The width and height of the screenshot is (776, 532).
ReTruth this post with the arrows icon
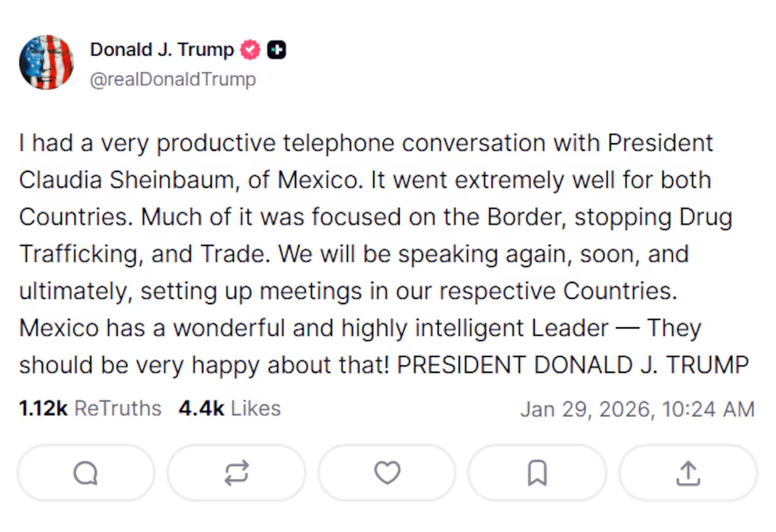tap(236, 473)
